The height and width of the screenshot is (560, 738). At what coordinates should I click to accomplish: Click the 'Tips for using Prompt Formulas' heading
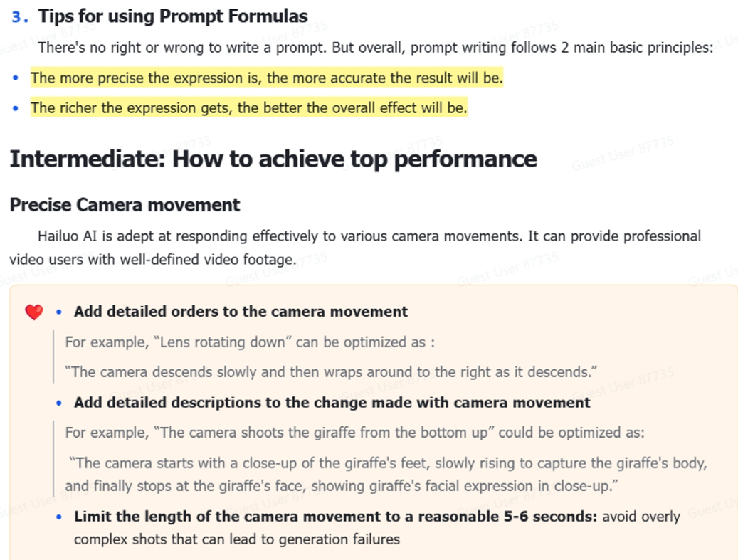(x=173, y=16)
